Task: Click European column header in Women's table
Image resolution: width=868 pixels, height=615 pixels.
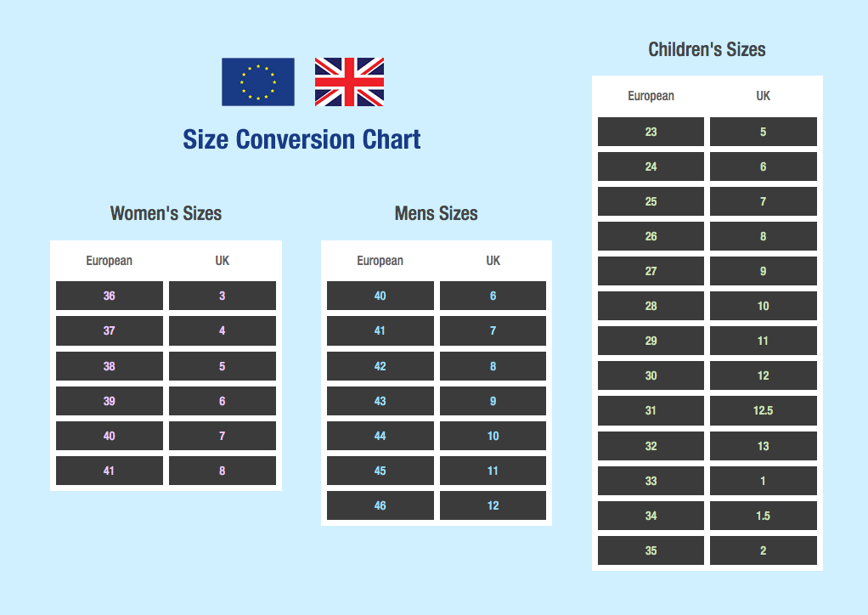Action: point(110,261)
